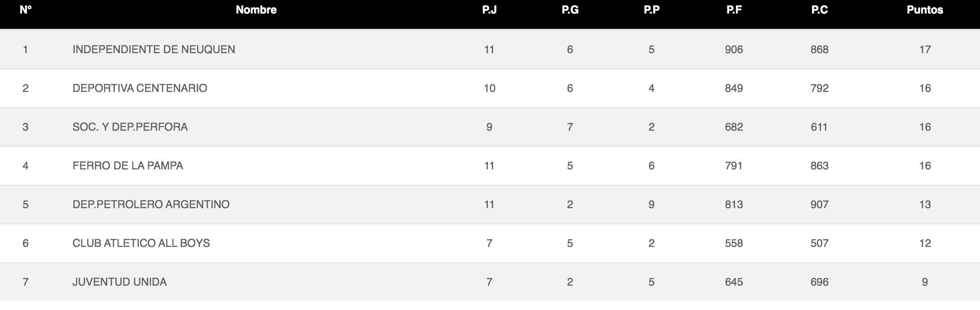Select JUVENTUD UNIDA team row
This screenshot has width=980, height=310.
point(490,282)
